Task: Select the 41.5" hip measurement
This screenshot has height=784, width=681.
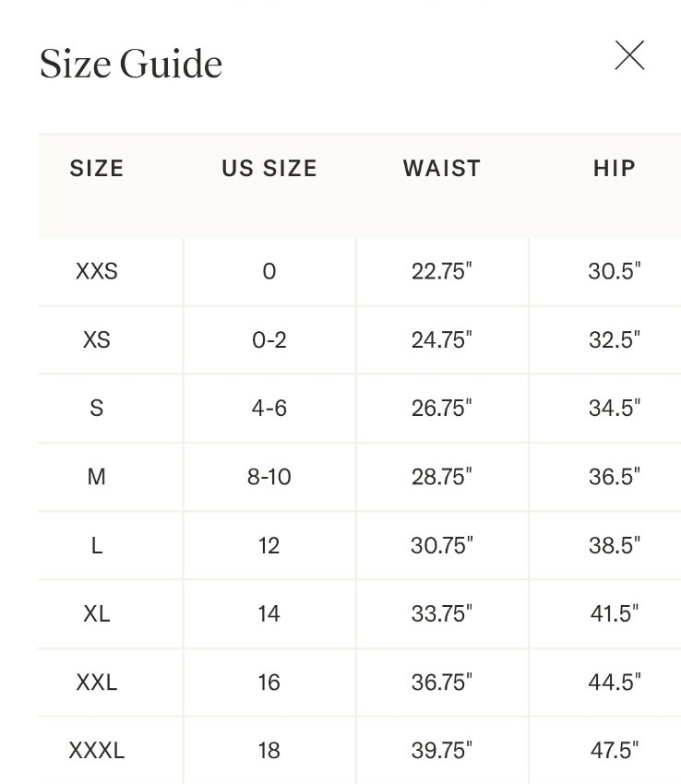Action: pyautogui.click(x=615, y=613)
